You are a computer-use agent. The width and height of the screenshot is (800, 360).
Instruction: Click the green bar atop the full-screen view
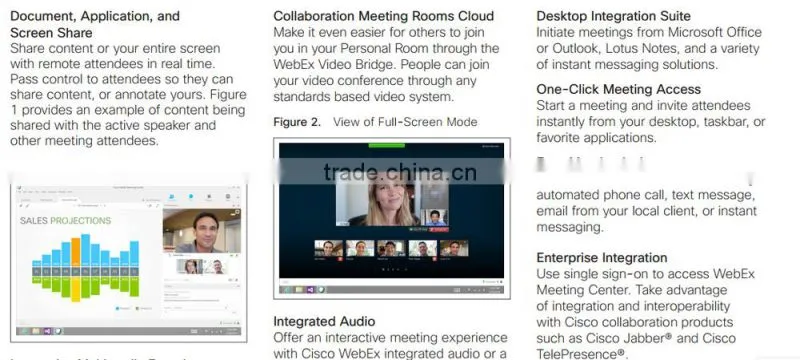[387, 145]
